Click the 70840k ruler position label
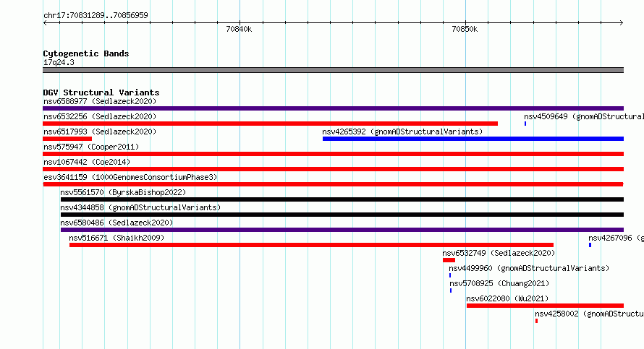Viewport: 644px width, 349px height. [x=239, y=29]
